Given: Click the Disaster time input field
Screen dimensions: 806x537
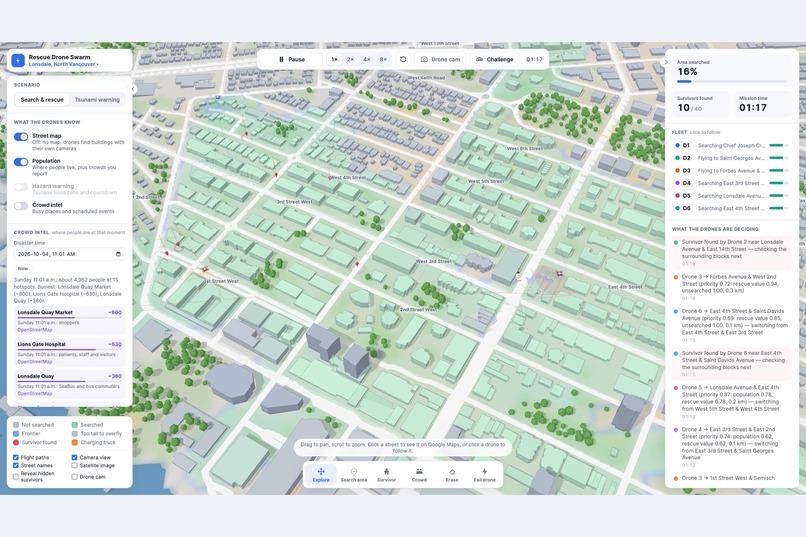Looking at the screenshot, I should coord(69,254).
